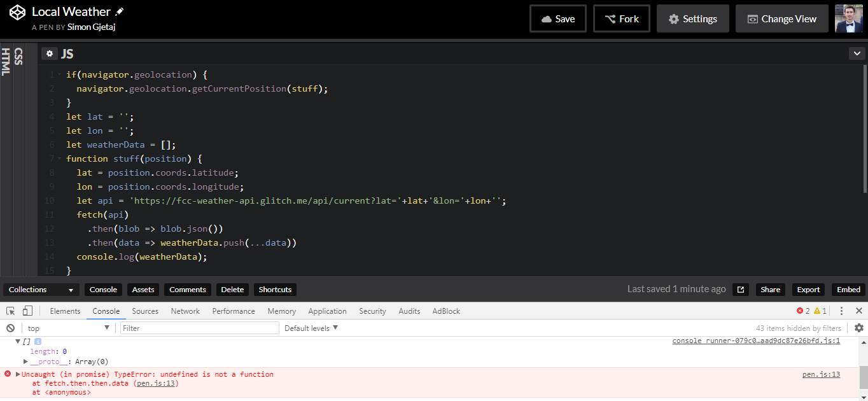The height and width of the screenshot is (401, 868).
Task: Click the DevTools inspect element icon
Action: pos(11,311)
